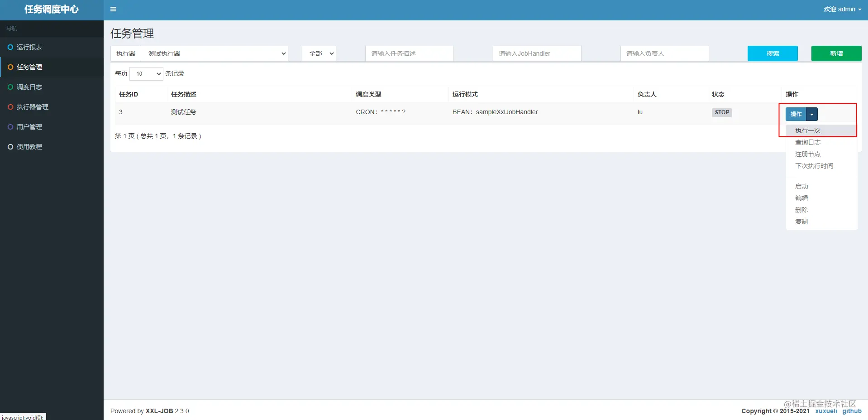Click the 用户管理 purple circle icon
Image resolution: width=868 pixels, height=420 pixels.
10,127
